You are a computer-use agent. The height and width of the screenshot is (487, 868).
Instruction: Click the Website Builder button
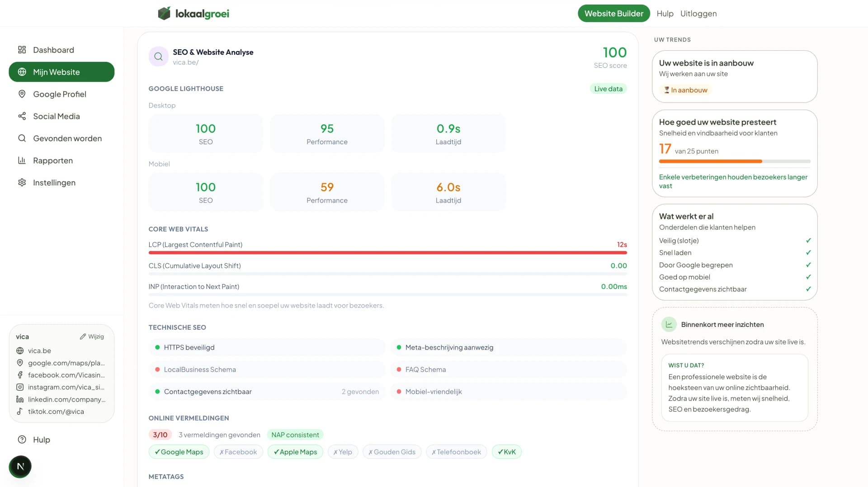[613, 14]
